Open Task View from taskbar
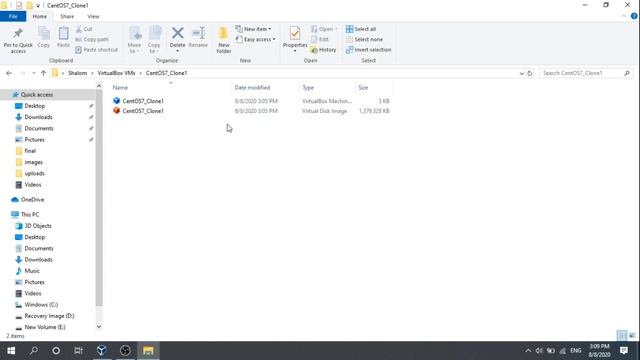The height and width of the screenshot is (360, 640). pos(78,351)
